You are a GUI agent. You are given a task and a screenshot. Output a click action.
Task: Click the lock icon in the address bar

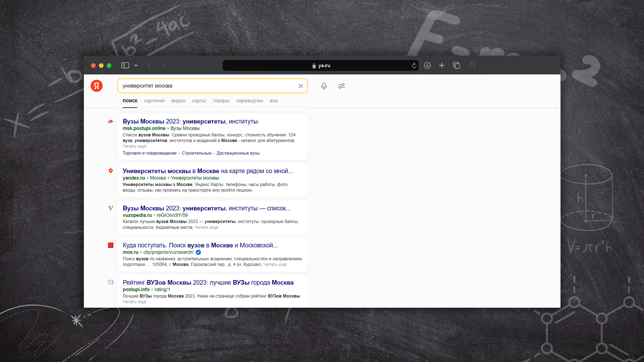314,66
